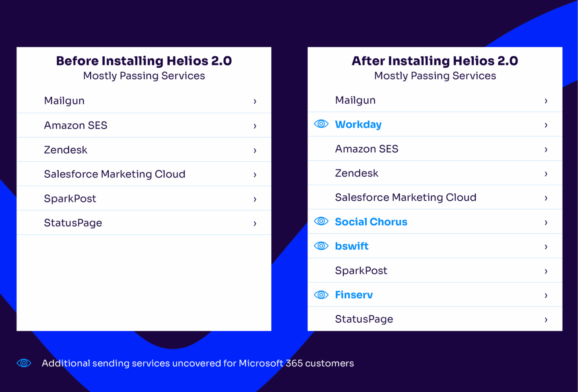
Task: Expand Amazon SES chevron in the Before panel
Action: click(x=255, y=126)
